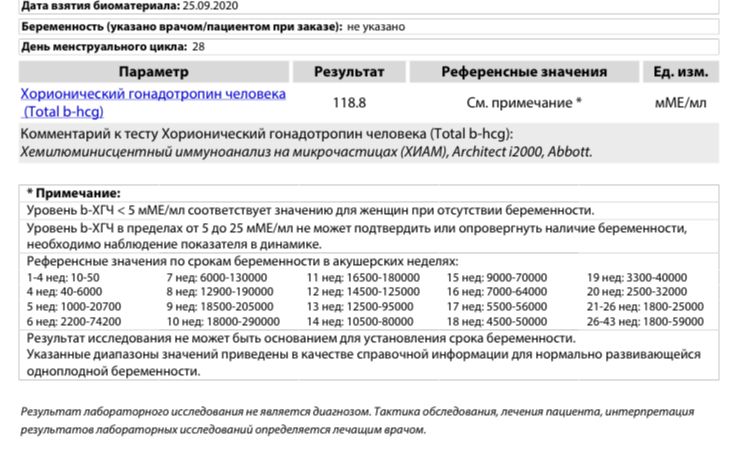Click the Результат column header
The image size is (743, 449).
[x=348, y=72]
